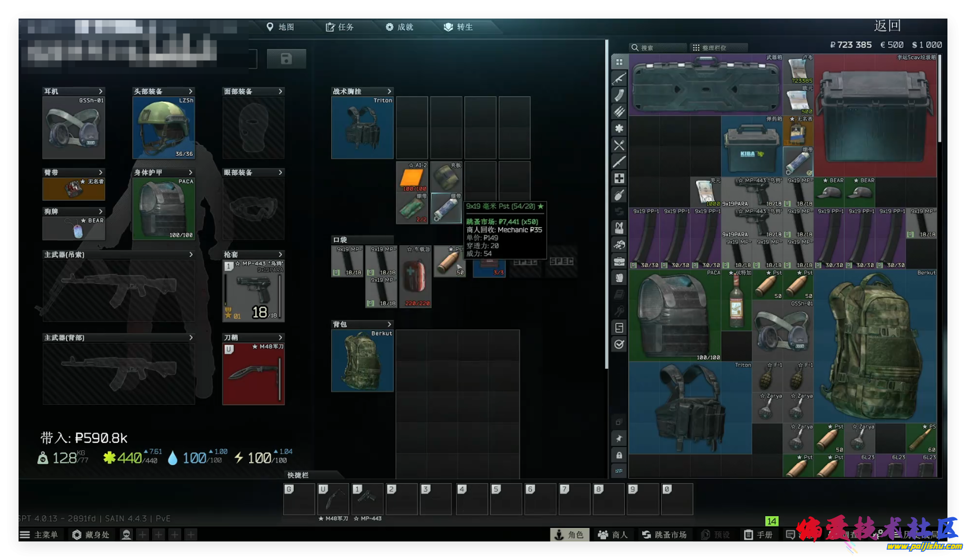Image resolution: width=966 pixels, height=560 pixels.
Task: Select the 武器箱 weapon case in stash
Action: pos(706,85)
